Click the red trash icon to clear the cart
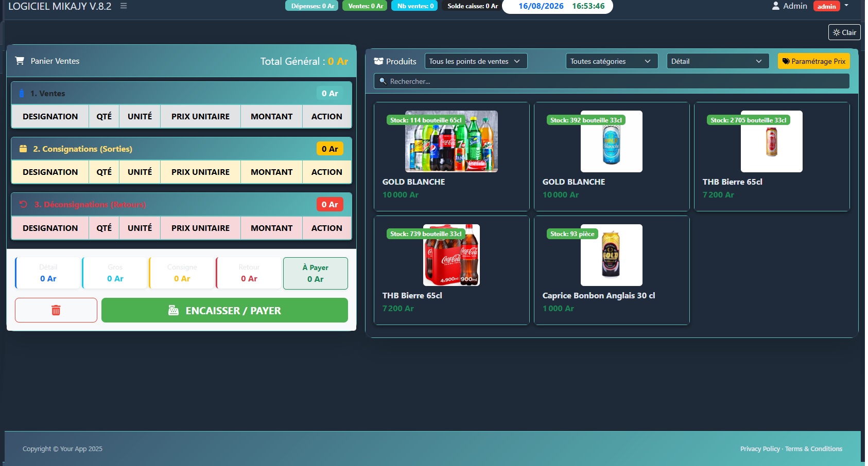 56,310
